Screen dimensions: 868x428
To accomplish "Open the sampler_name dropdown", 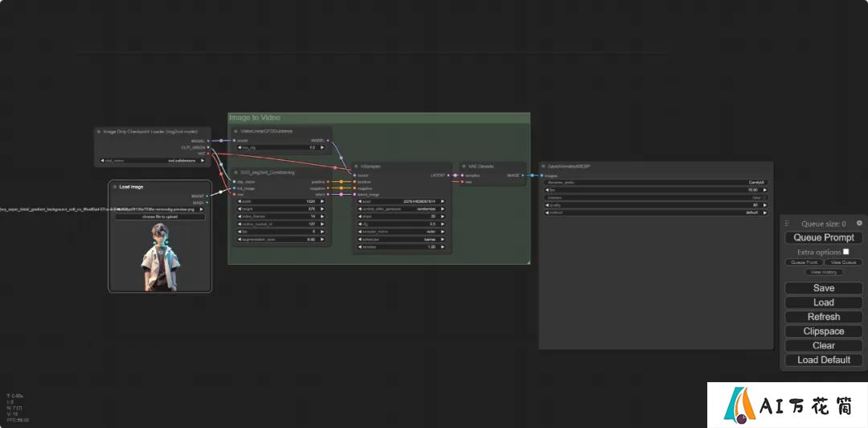I will (401, 232).
